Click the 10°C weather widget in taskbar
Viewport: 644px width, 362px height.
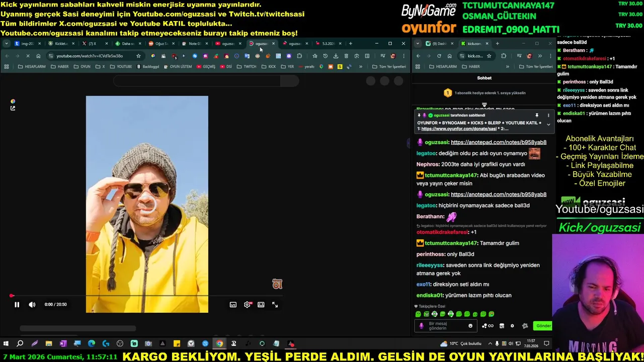coord(461,343)
